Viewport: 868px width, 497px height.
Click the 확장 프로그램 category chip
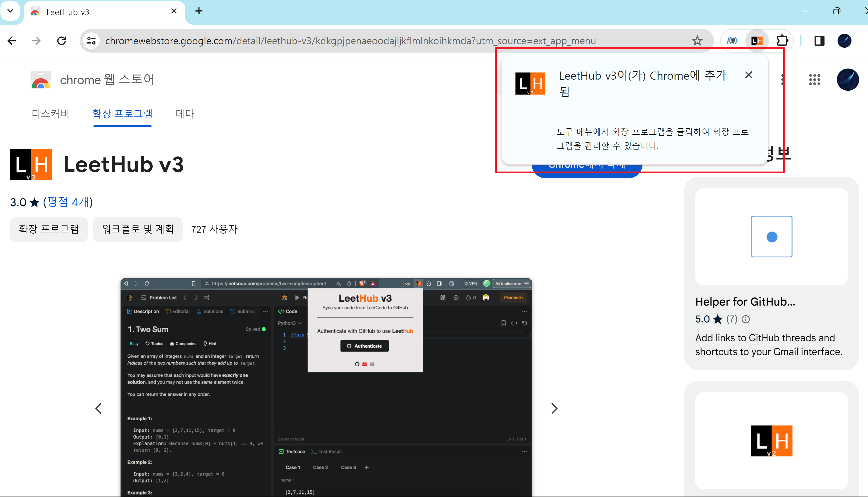pyautogui.click(x=49, y=229)
